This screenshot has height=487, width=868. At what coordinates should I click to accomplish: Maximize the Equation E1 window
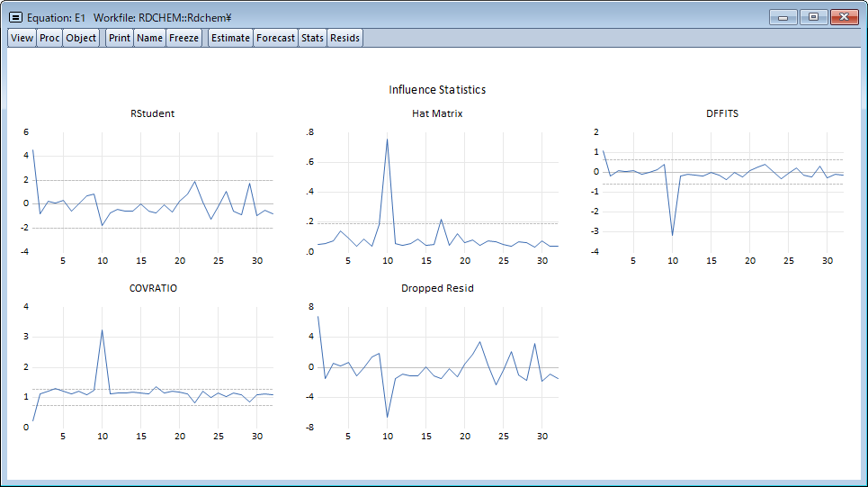[813, 18]
